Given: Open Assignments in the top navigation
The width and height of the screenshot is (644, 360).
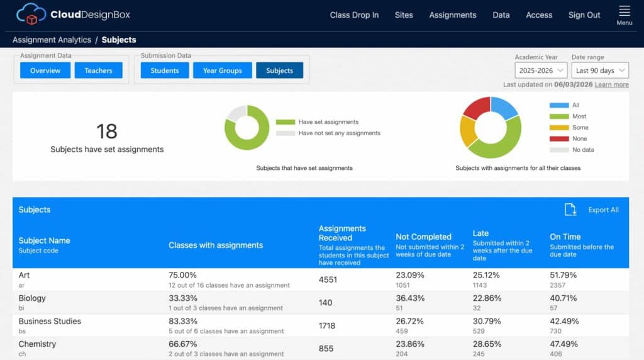Looking at the screenshot, I should pyautogui.click(x=453, y=15).
